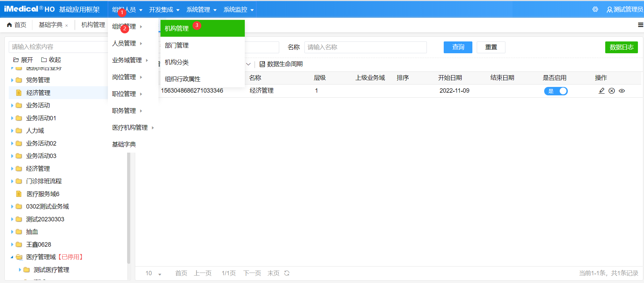
Task: Select 部门管理 in the submenu
Action: tap(202, 45)
